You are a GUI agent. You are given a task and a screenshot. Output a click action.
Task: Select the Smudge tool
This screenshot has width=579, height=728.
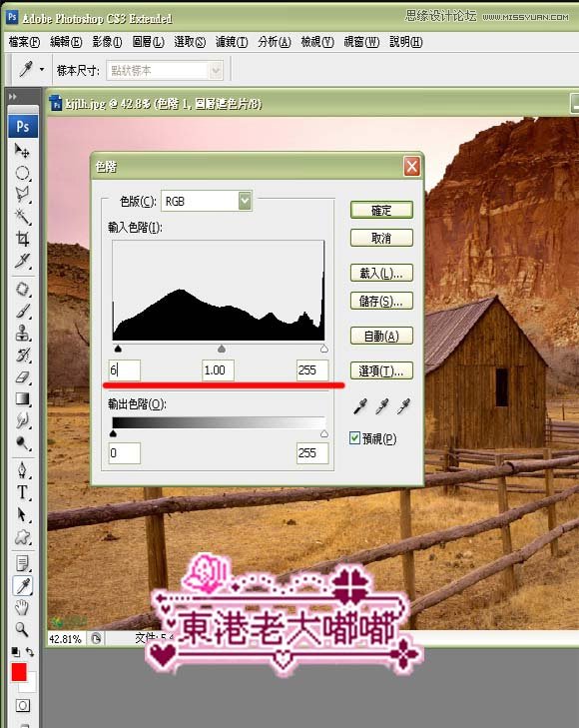pos(22,421)
